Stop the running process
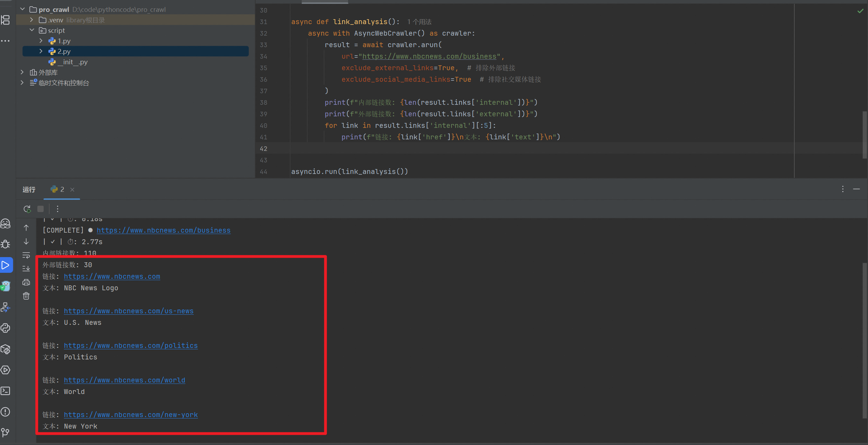 41,209
